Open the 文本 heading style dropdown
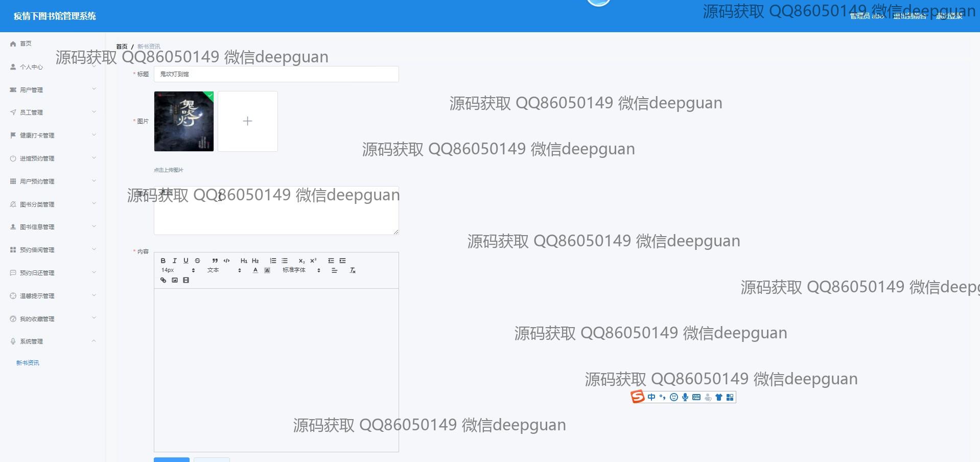This screenshot has width=980, height=462. pos(224,270)
